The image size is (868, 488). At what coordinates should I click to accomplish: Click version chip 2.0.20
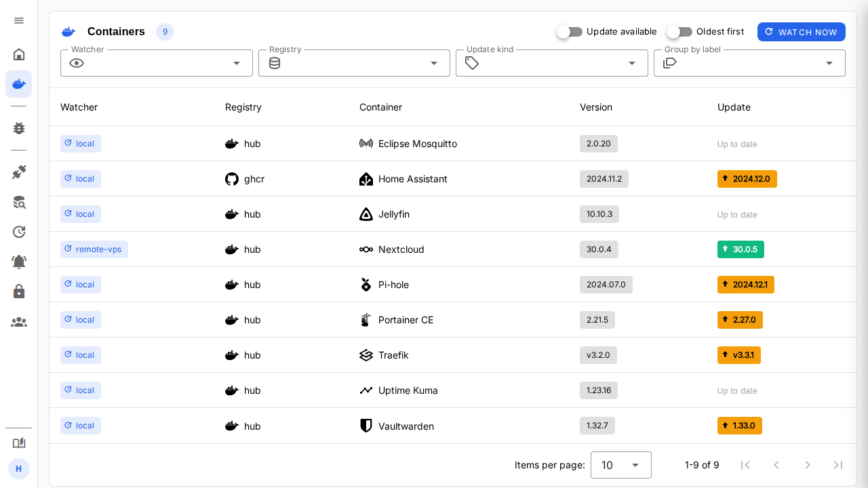[599, 144]
